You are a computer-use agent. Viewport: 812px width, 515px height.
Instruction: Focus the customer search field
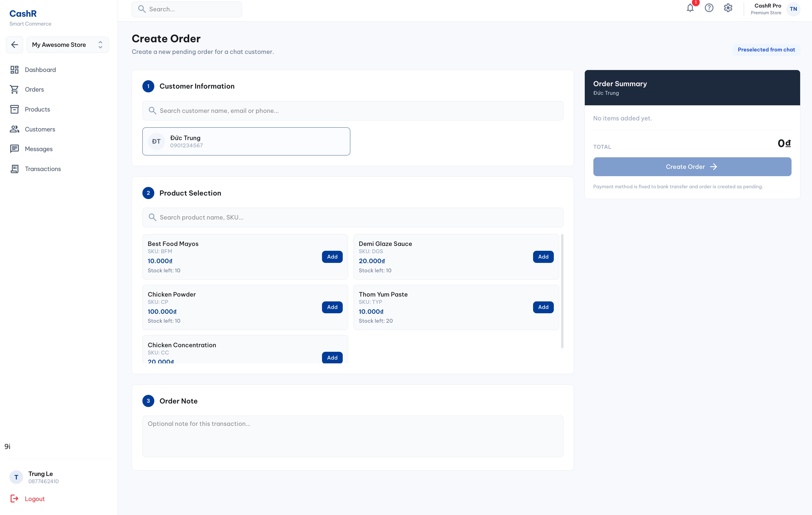coord(352,111)
